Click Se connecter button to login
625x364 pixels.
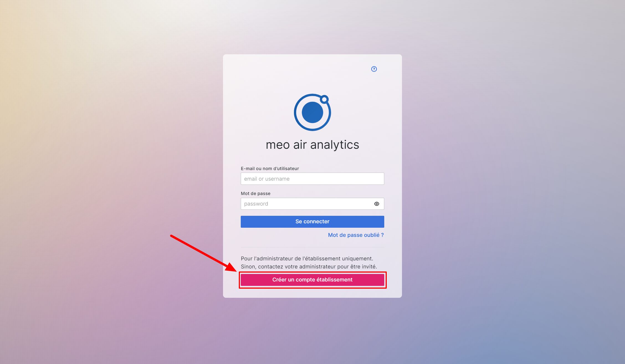(312, 221)
